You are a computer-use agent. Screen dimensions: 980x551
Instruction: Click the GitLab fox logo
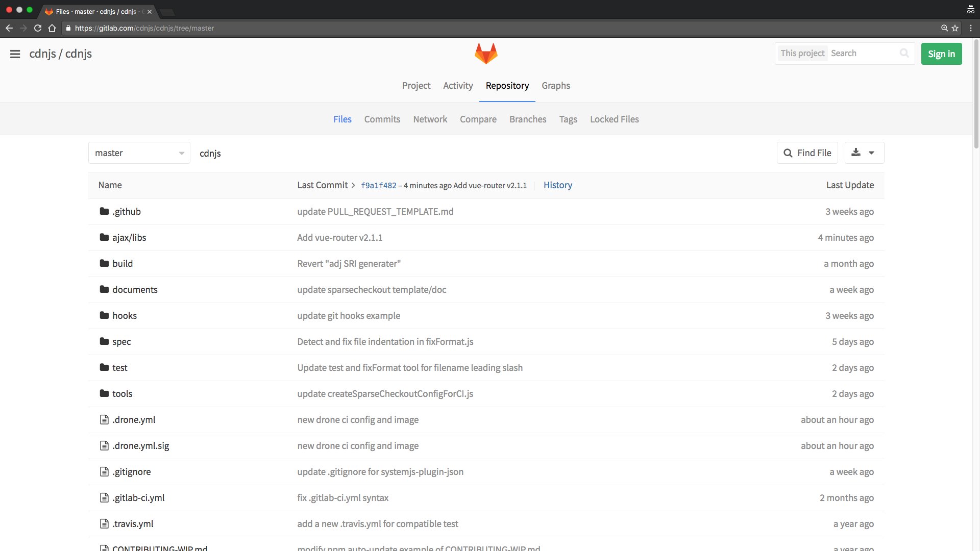(x=486, y=54)
